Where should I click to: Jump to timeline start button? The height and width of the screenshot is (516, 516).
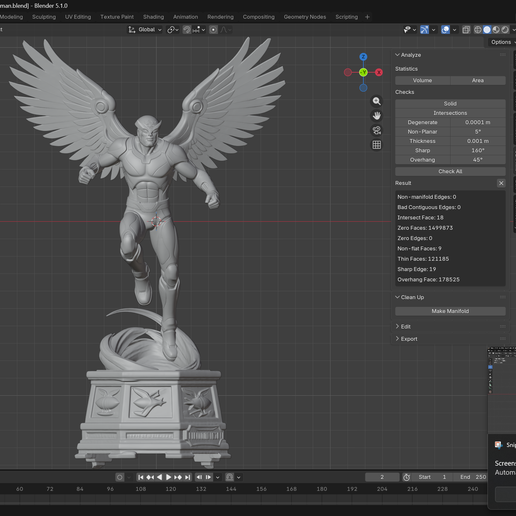click(x=141, y=477)
